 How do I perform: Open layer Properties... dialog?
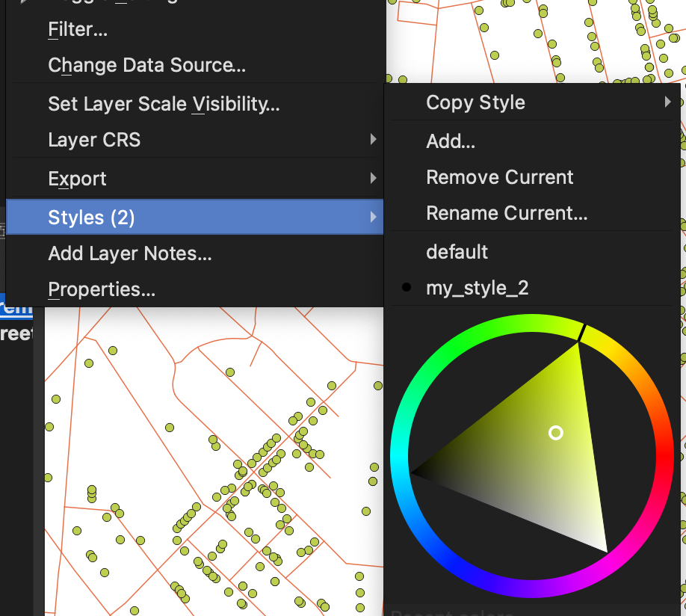coord(102,290)
